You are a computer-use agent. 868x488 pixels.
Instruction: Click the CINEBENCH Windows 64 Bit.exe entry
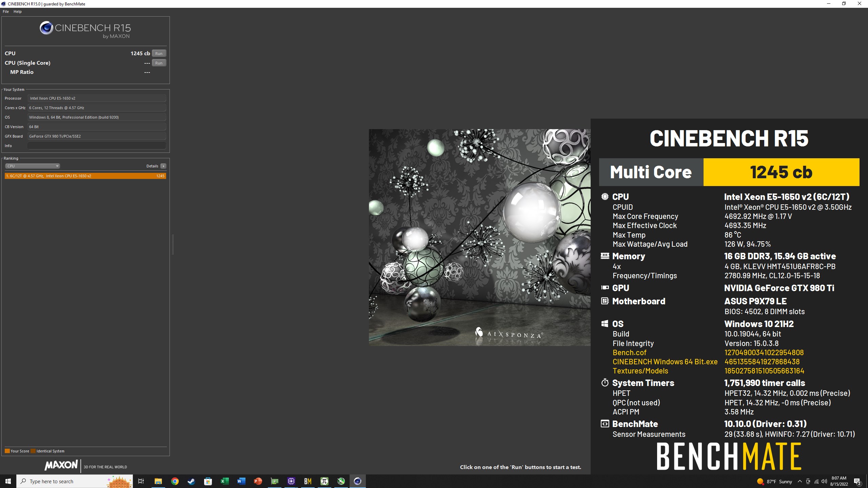click(x=665, y=362)
